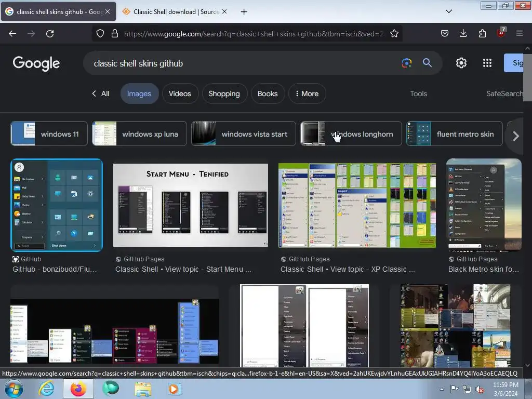Click the site security padlock icon
This screenshot has height=399, width=532.
click(115, 34)
